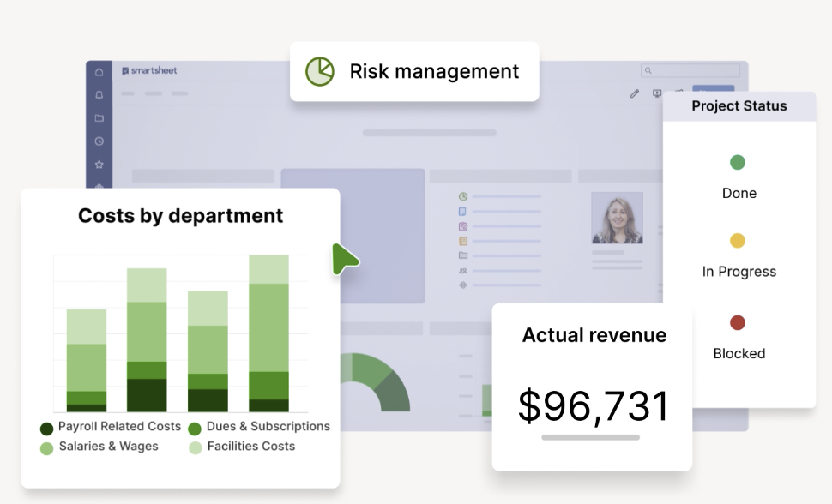Select the yellow In Progress status dot
832x504 pixels.
738,241
